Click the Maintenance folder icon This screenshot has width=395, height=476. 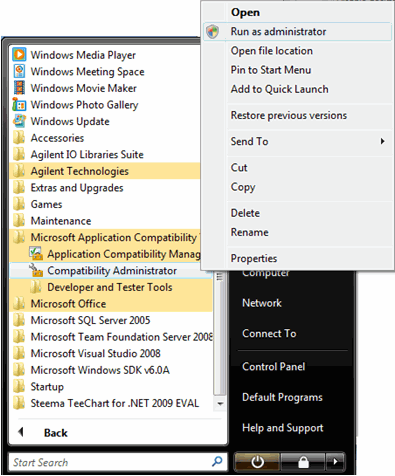point(19,221)
